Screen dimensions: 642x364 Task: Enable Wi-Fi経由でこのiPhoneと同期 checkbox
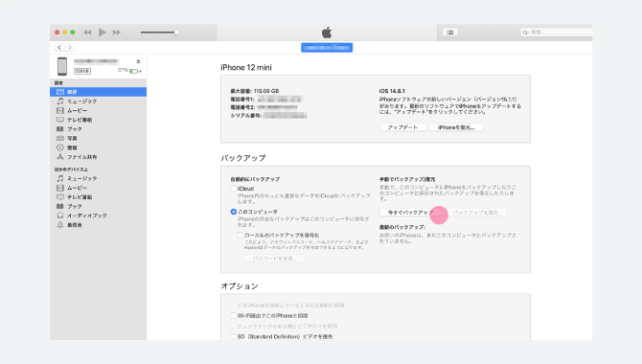point(234,316)
